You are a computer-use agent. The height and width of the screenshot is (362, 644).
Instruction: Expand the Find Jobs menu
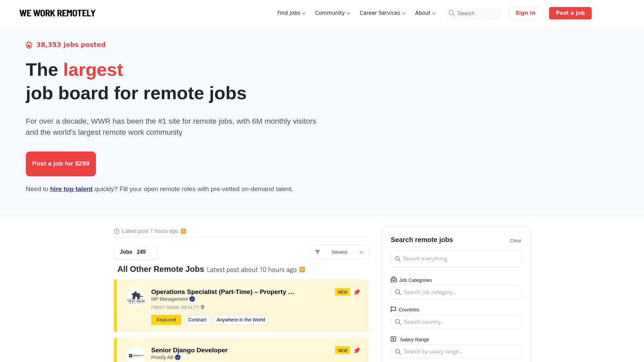[291, 13]
